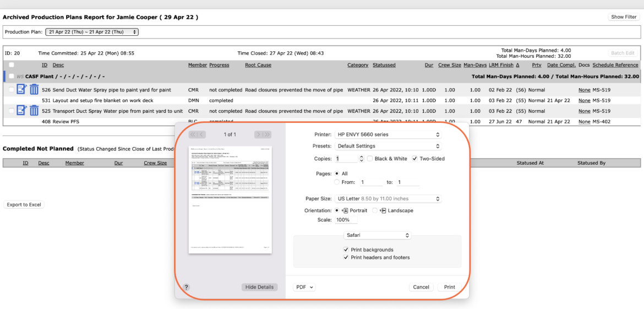
Task: Sort Completed Not Planned by Statused By
Action: click(x=591, y=163)
